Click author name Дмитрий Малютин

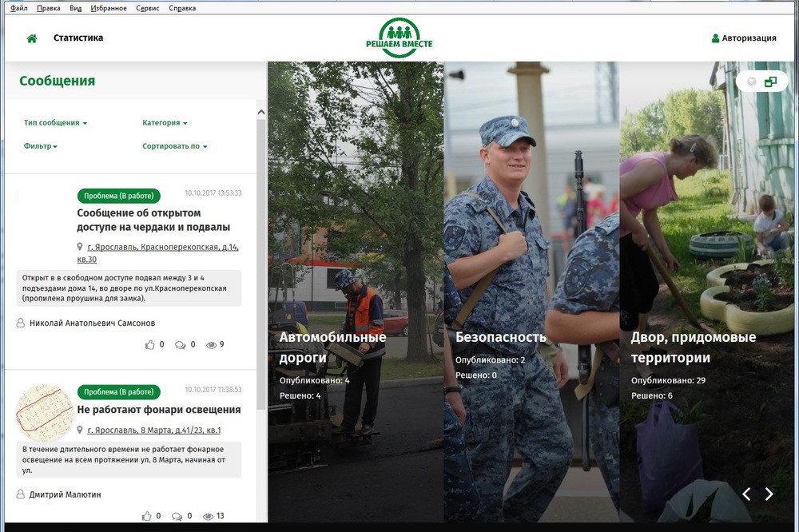click(x=65, y=494)
